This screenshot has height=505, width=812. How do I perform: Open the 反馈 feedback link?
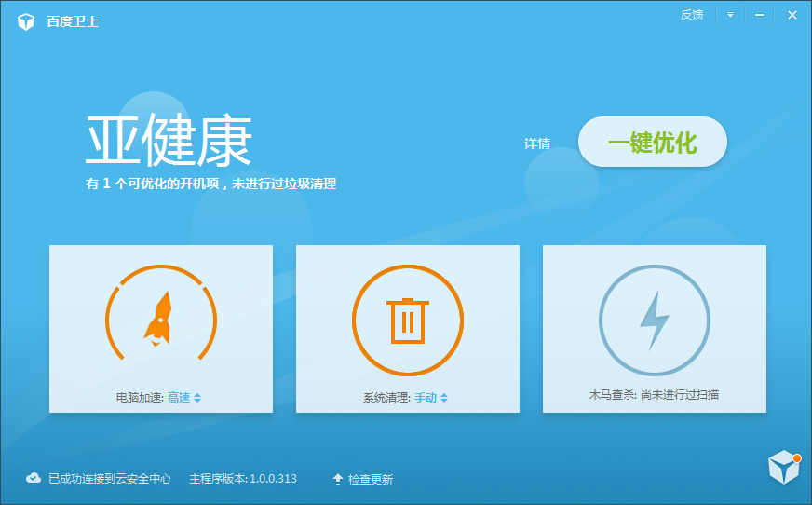click(691, 15)
